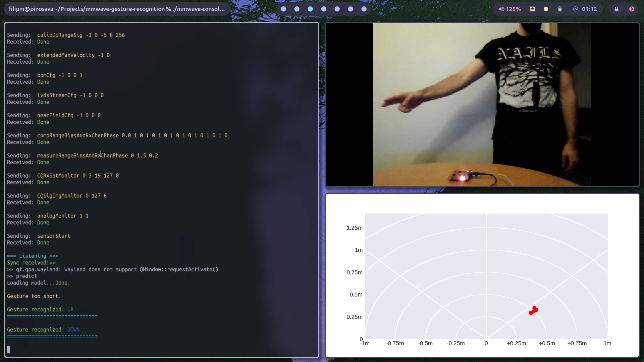Click the webcam video feed window
Screen dimensions: 644x362
482,104
